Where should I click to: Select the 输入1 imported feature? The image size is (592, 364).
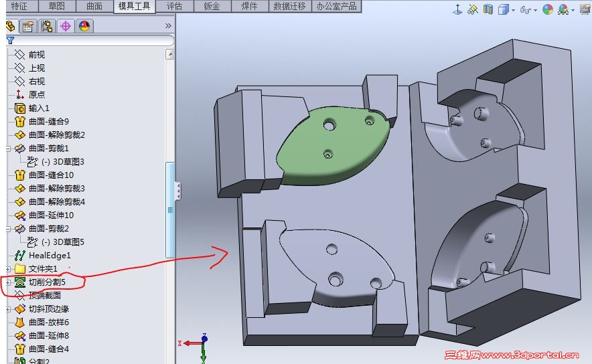click(x=39, y=108)
